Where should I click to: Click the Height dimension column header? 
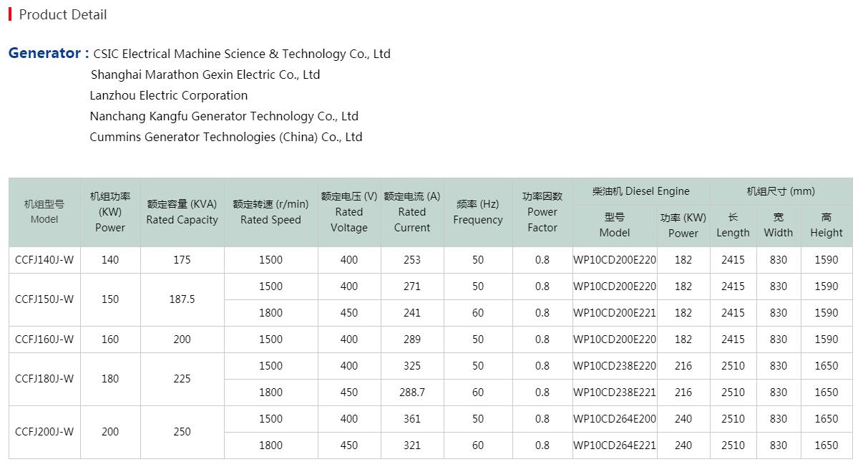click(x=826, y=225)
